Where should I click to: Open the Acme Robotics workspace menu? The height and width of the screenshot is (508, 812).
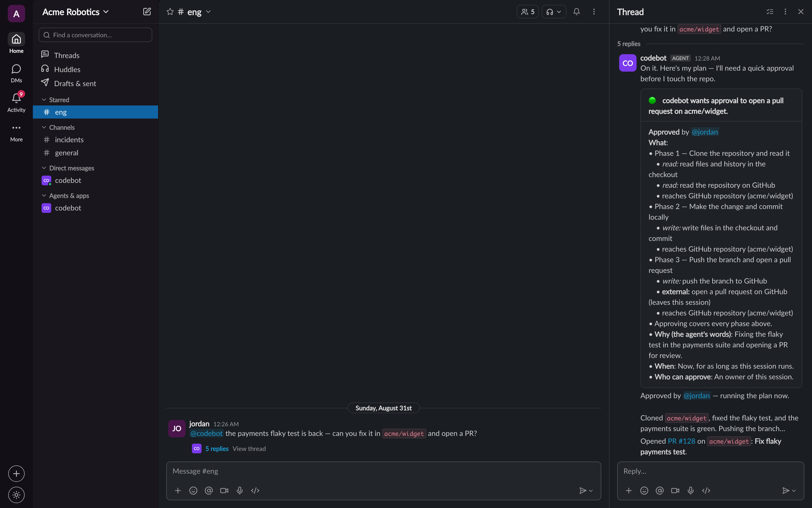pos(75,12)
